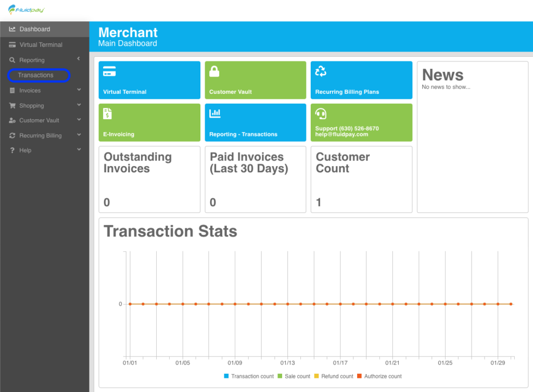Select Recurring Billing in the sidebar
This screenshot has height=392, width=533.
(45, 135)
